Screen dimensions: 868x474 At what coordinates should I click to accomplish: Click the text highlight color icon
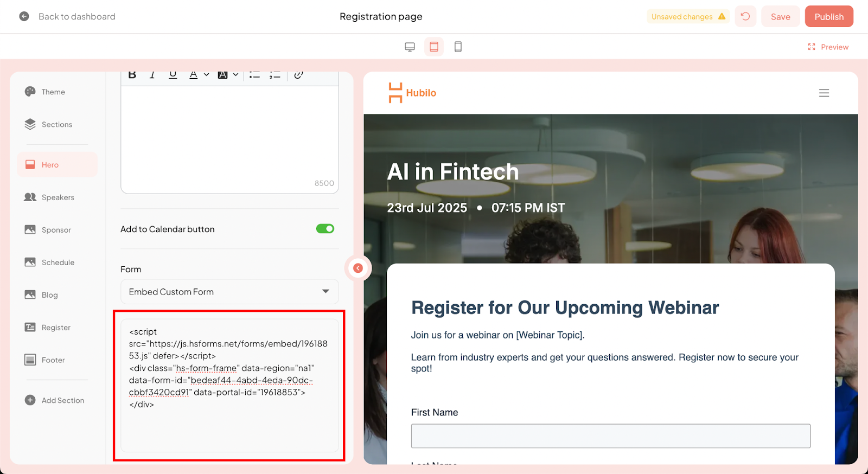(222, 75)
